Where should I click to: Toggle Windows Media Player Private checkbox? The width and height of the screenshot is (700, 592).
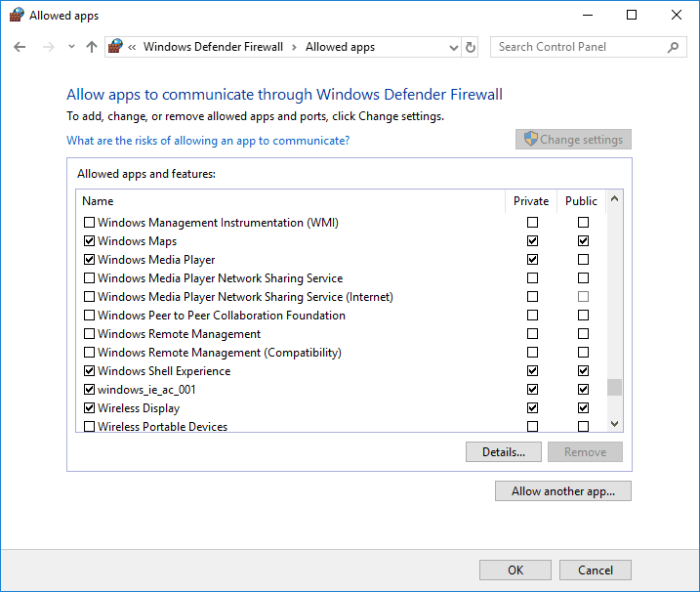(x=532, y=260)
